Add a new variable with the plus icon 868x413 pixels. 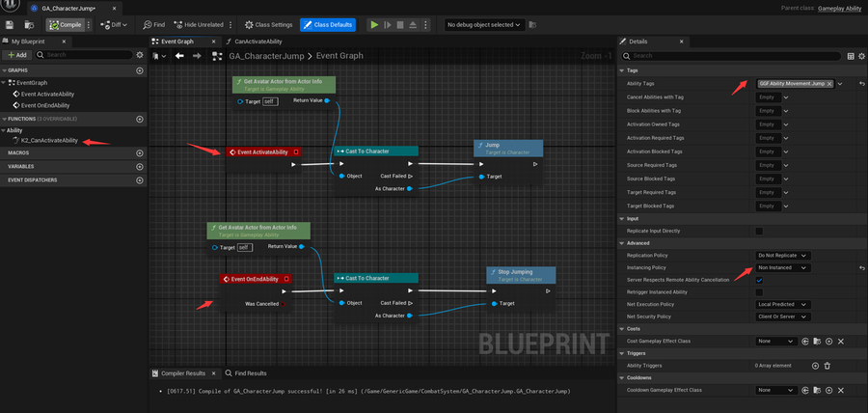140,166
